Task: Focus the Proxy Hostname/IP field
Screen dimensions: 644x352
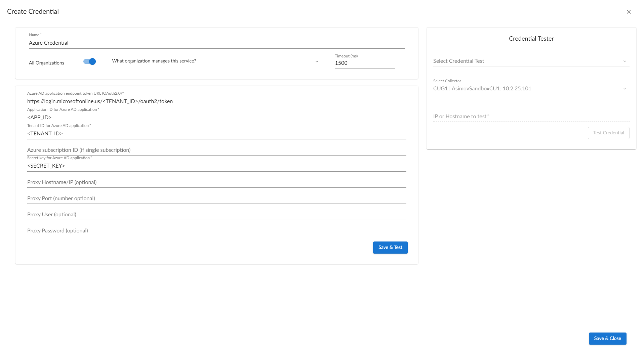Action: click(216, 182)
